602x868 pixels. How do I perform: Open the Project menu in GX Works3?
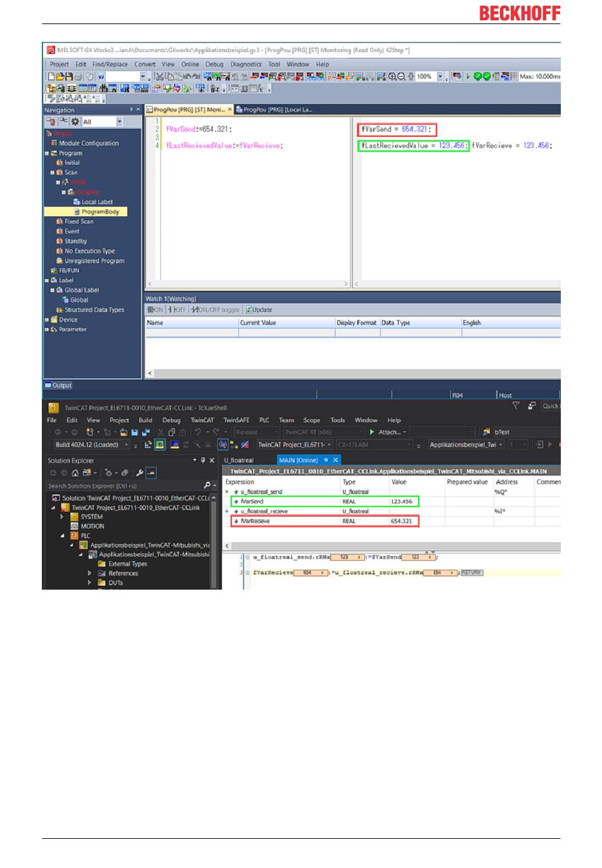(59, 64)
